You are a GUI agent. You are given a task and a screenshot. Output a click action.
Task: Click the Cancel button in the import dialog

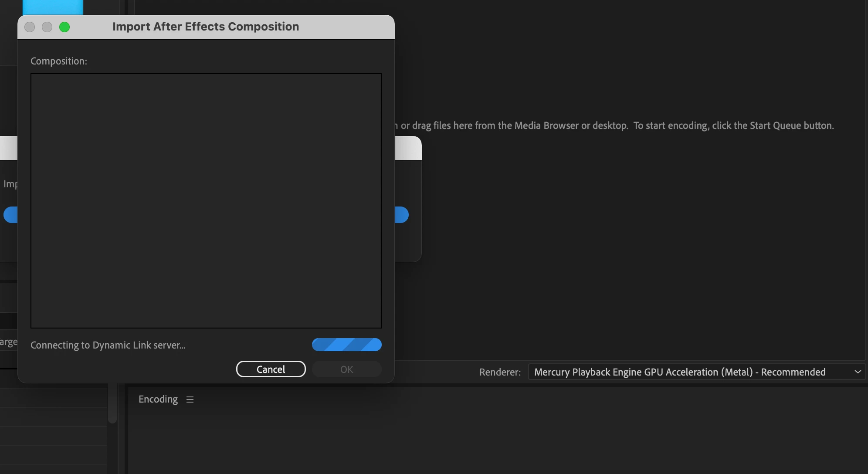pyautogui.click(x=271, y=369)
